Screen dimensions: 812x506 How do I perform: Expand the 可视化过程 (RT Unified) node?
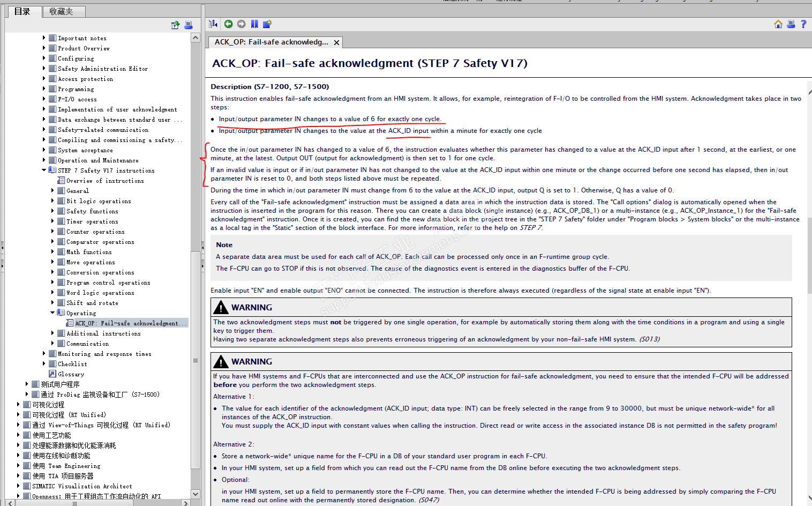[x=18, y=414]
